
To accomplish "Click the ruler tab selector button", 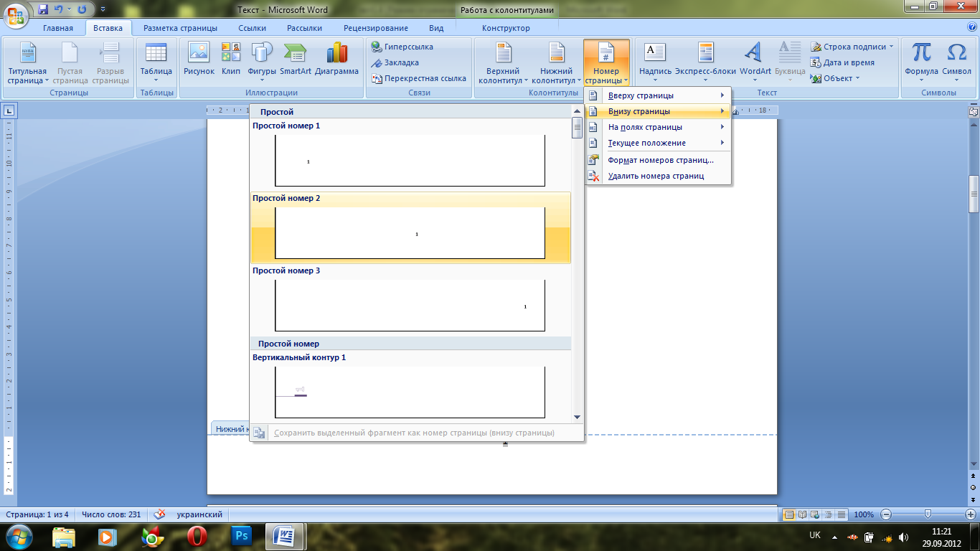I will [x=9, y=110].
